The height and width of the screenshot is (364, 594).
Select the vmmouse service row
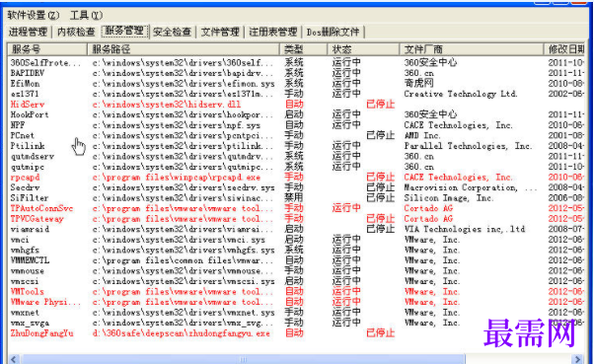coord(297,271)
